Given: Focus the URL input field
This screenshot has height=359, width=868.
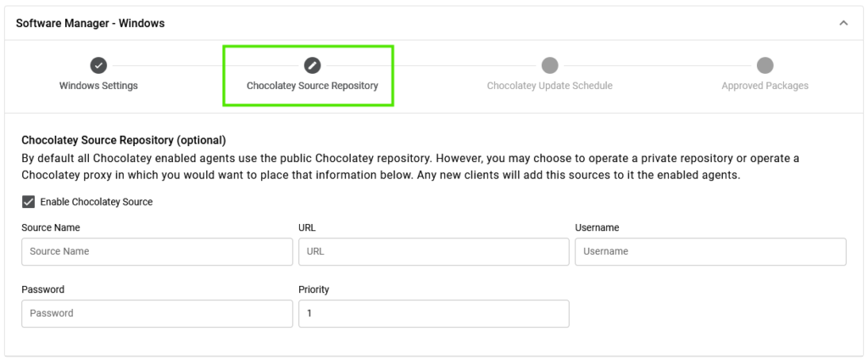Looking at the screenshot, I should (x=434, y=251).
